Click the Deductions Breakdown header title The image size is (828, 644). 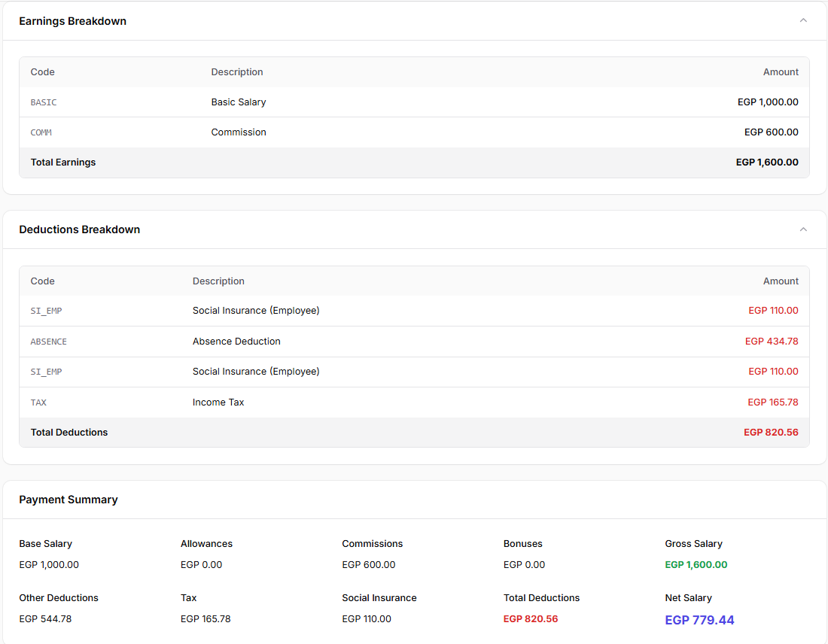(x=80, y=229)
